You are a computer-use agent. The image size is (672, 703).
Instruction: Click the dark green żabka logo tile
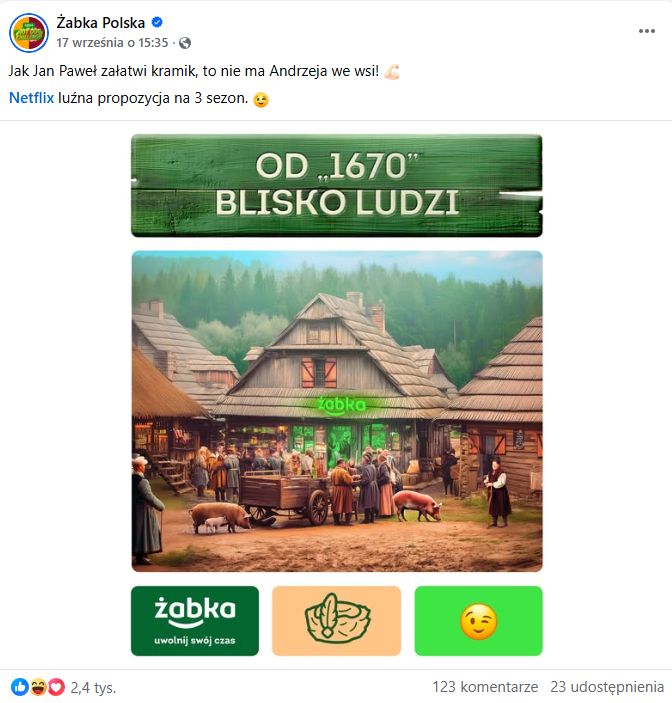[195, 621]
